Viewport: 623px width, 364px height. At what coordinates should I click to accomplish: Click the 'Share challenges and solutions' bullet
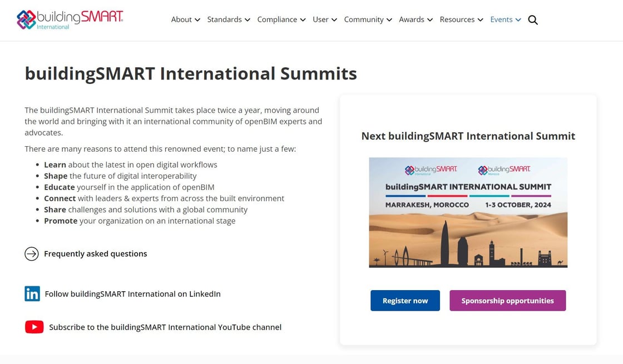(145, 210)
